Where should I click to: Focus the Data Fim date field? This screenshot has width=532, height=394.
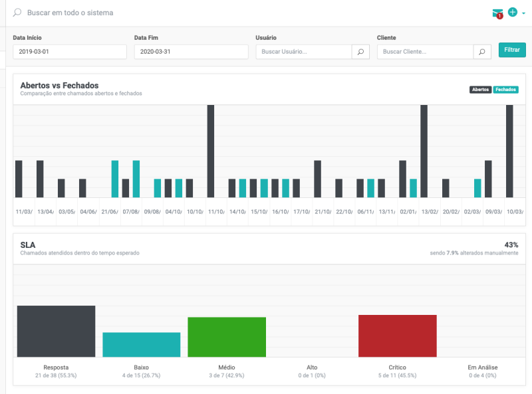191,52
